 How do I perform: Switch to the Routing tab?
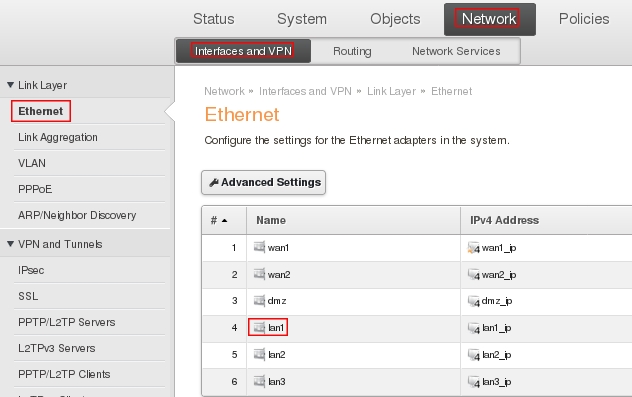click(x=352, y=51)
